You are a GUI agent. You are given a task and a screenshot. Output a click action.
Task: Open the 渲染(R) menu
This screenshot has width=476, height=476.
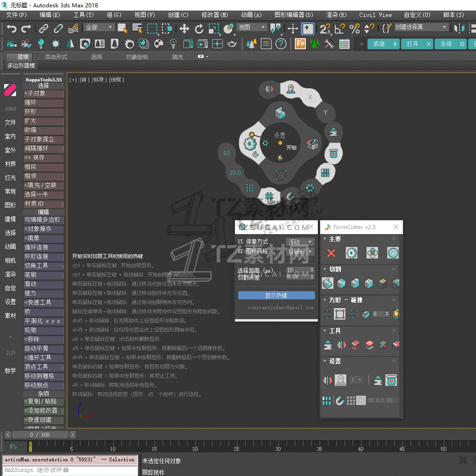coord(336,15)
